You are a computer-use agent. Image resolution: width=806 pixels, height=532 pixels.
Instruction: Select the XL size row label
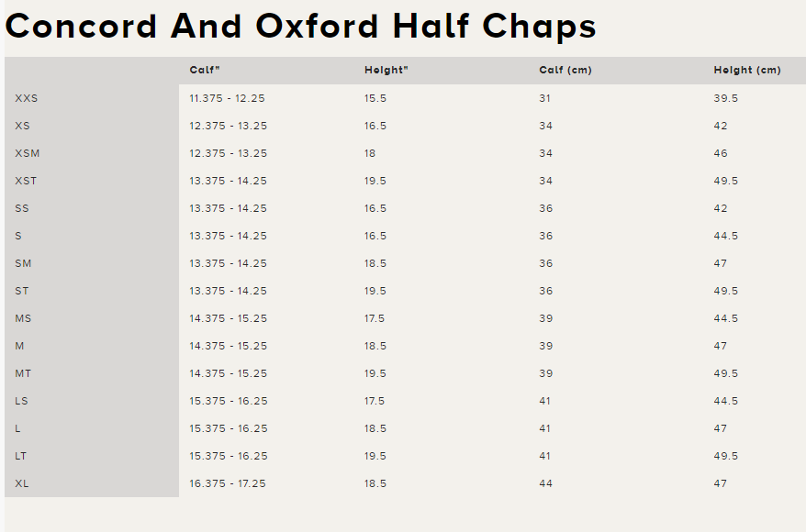[x=22, y=483]
